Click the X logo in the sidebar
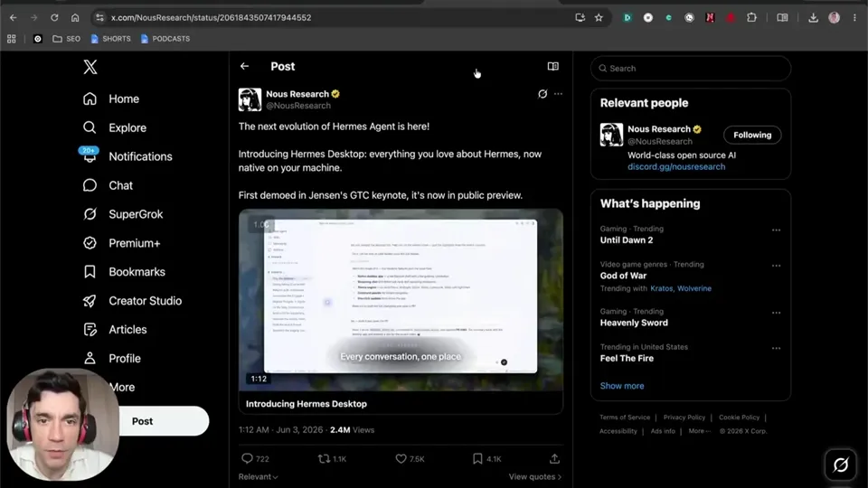The width and height of the screenshot is (868, 488). [x=90, y=67]
